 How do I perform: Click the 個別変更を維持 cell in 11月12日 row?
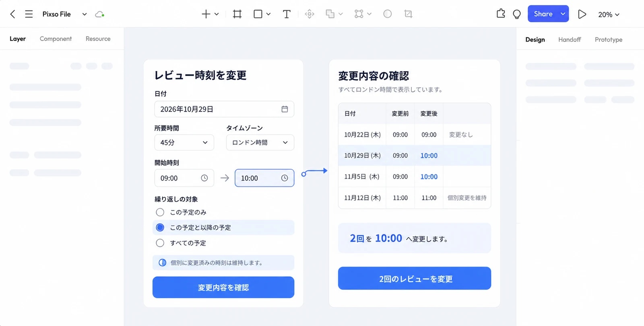tap(467, 198)
